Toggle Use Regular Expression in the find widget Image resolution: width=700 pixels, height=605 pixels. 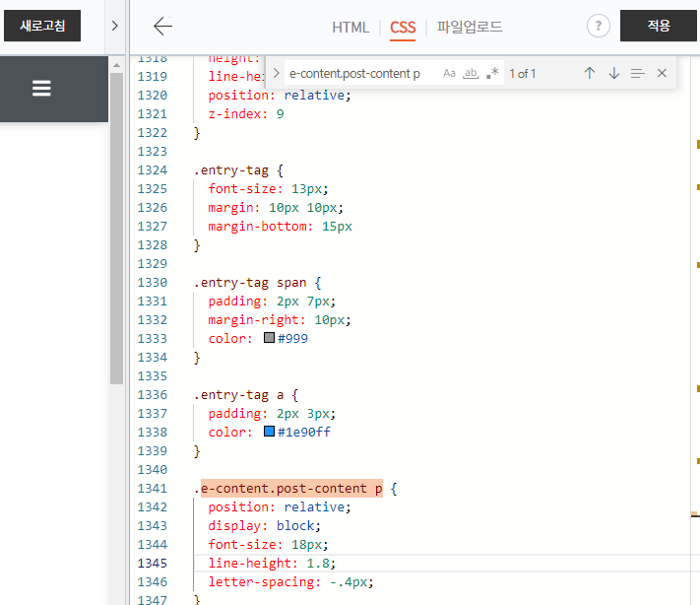(x=492, y=73)
